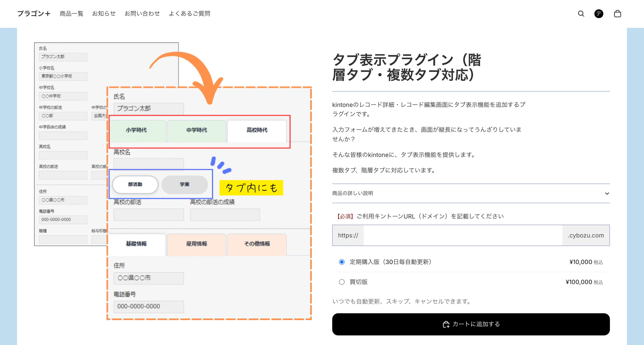This screenshot has width=644, height=345.
Task: Click the yellow タブ内にも highlight label
Action: (x=251, y=188)
